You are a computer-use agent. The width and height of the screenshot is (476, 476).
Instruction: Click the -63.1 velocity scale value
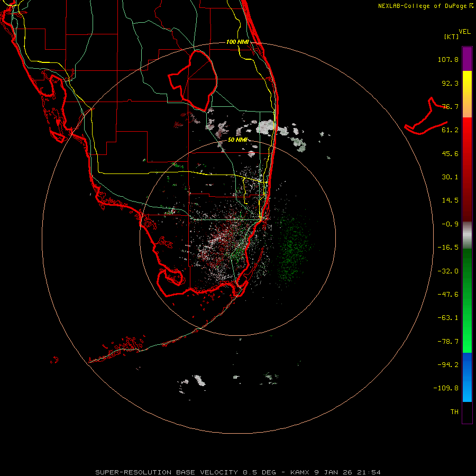tap(448, 318)
